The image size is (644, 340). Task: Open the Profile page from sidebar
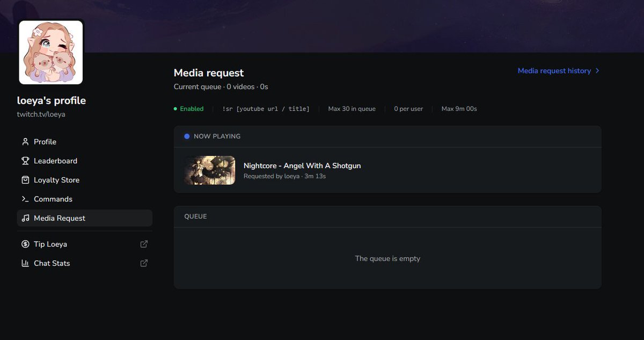tap(85, 142)
